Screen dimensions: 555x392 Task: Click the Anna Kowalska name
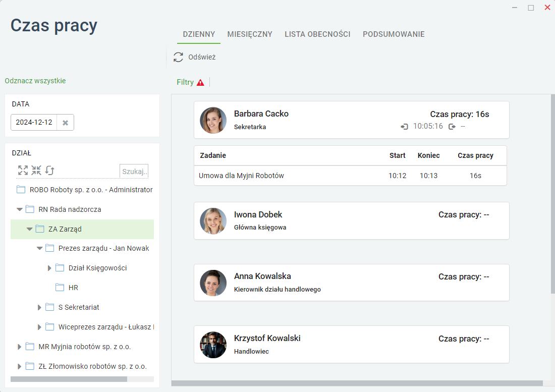(262, 276)
